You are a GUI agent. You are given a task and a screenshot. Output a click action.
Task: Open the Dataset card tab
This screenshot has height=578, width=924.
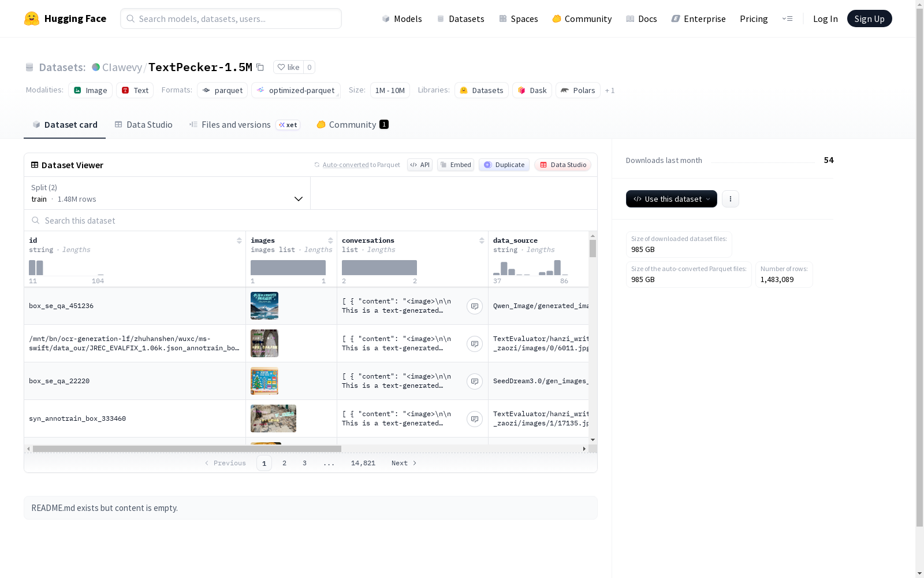pos(65,125)
